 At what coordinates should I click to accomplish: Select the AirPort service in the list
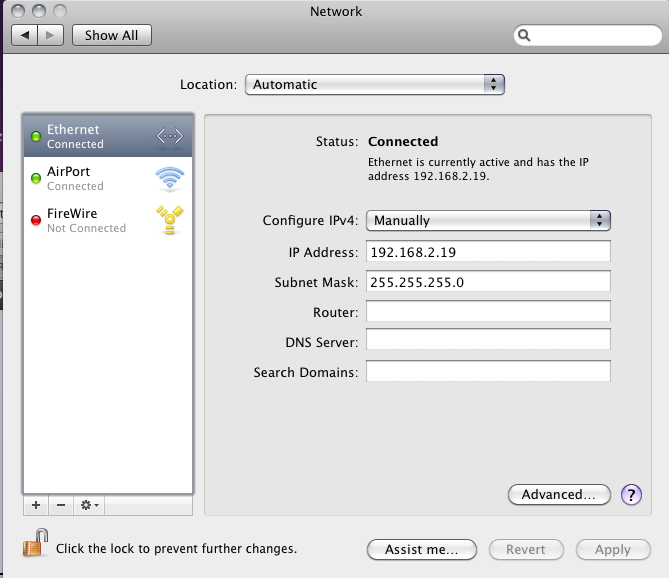(108, 178)
